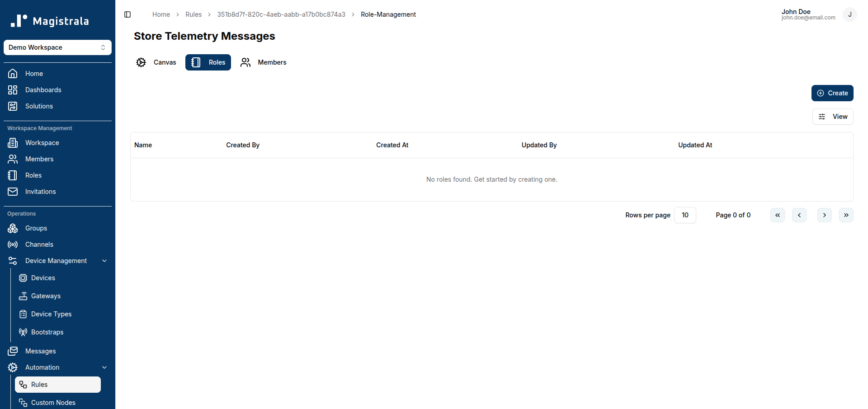The width and height of the screenshot is (868, 409).
Task: Collapse the Automation section chevron
Action: pyautogui.click(x=104, y=367)
